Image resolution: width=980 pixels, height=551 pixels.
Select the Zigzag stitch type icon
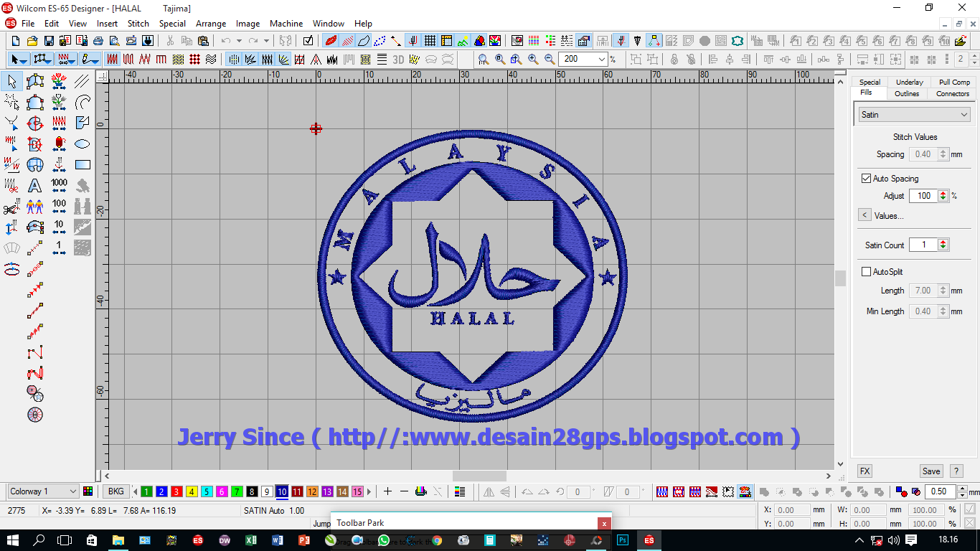click(146, 60)
